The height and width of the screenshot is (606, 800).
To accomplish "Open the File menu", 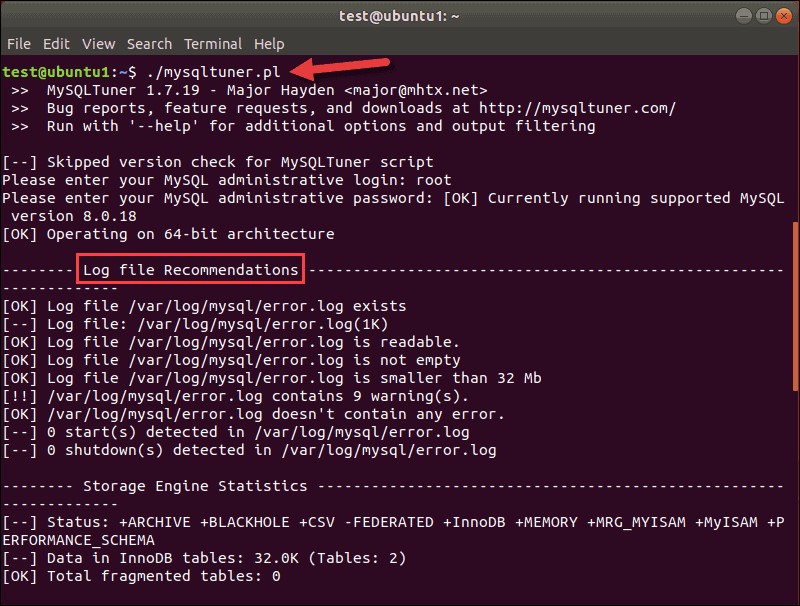I will (18, 44).
